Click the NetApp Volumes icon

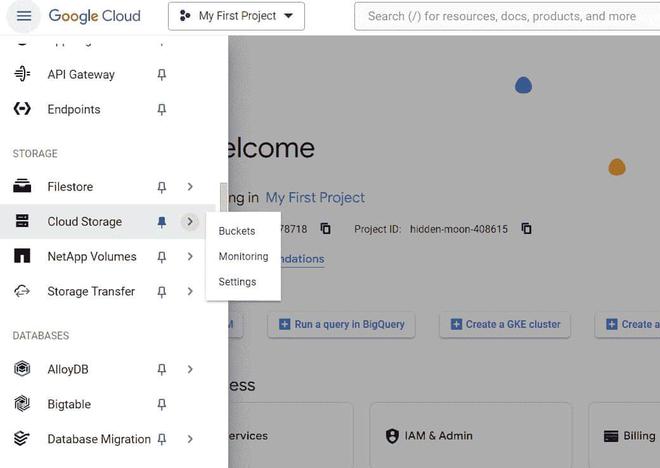(22, 257)
